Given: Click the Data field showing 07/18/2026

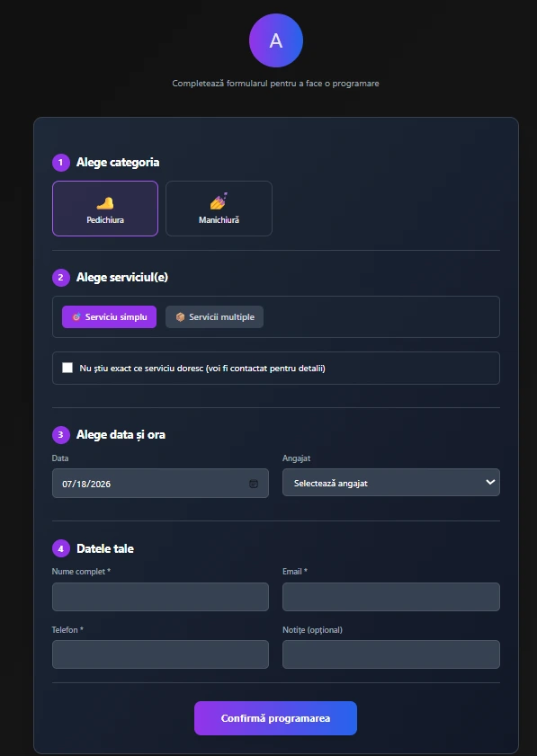Looking at the screenshot, I should [x=160, y=483].
